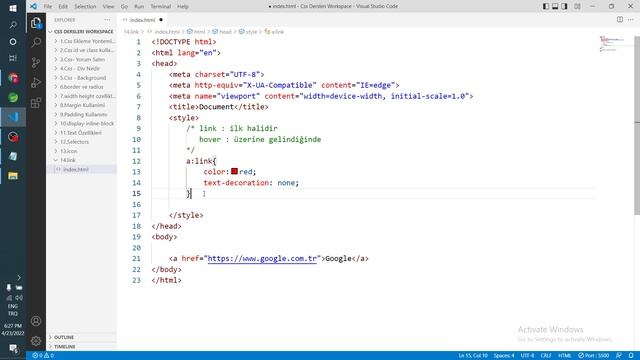Screen dimensions: 640x360
Task: Click UTF-8 encoding in status bar
Action: [527, 356]
